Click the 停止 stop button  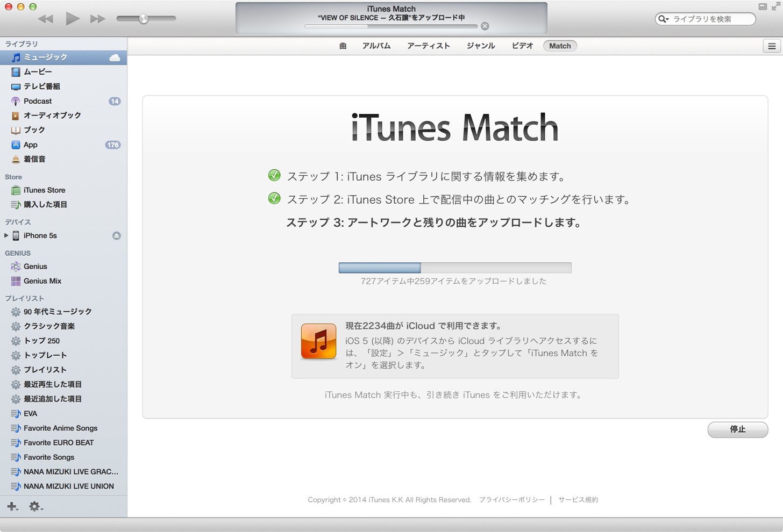[738, 429]
